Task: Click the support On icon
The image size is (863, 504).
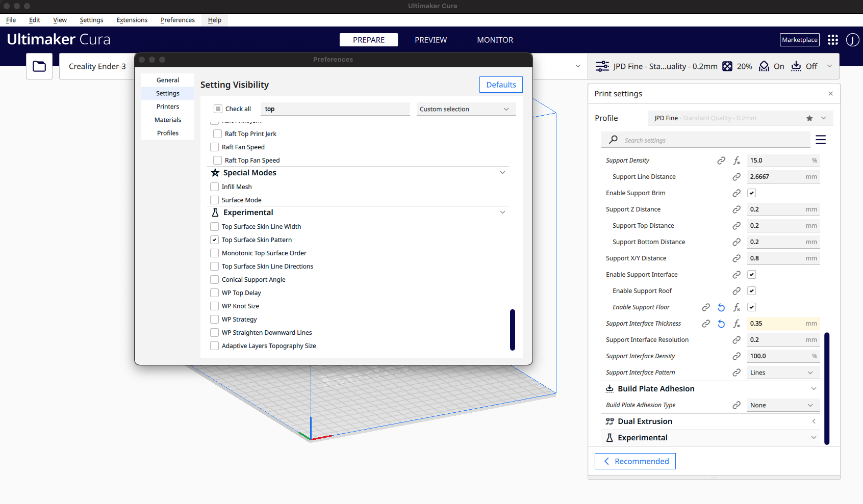Action: (x=764, y=66)
